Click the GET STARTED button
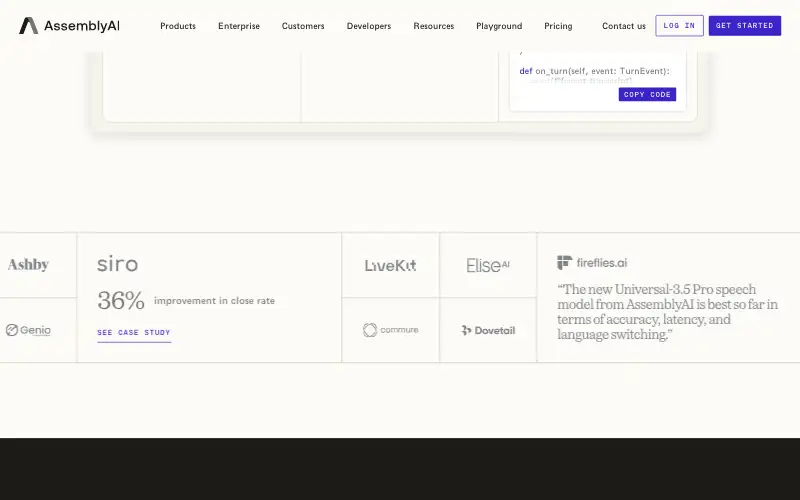800x500 pixels. click(x=744, y=26)
